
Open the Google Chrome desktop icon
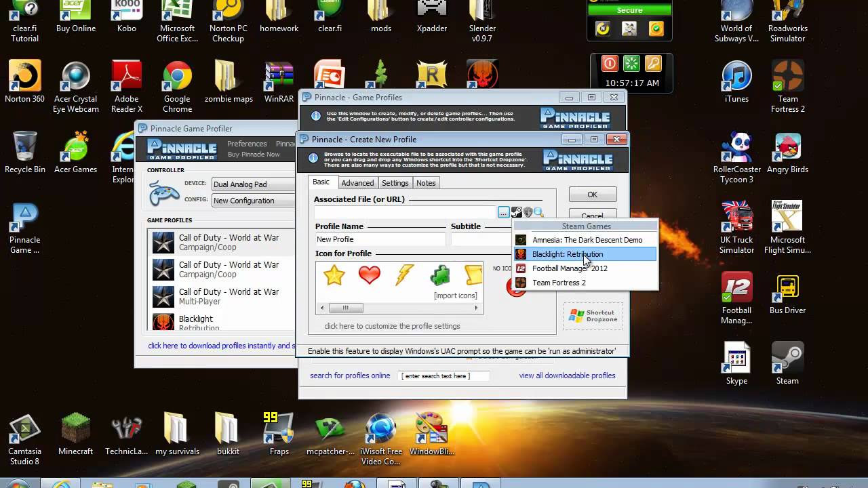(x=177, y=87)
